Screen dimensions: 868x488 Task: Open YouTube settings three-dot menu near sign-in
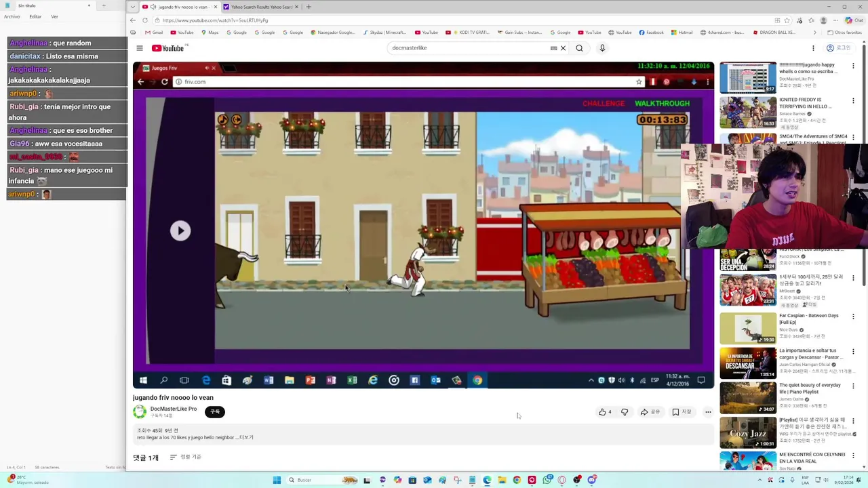pos(813,48)
